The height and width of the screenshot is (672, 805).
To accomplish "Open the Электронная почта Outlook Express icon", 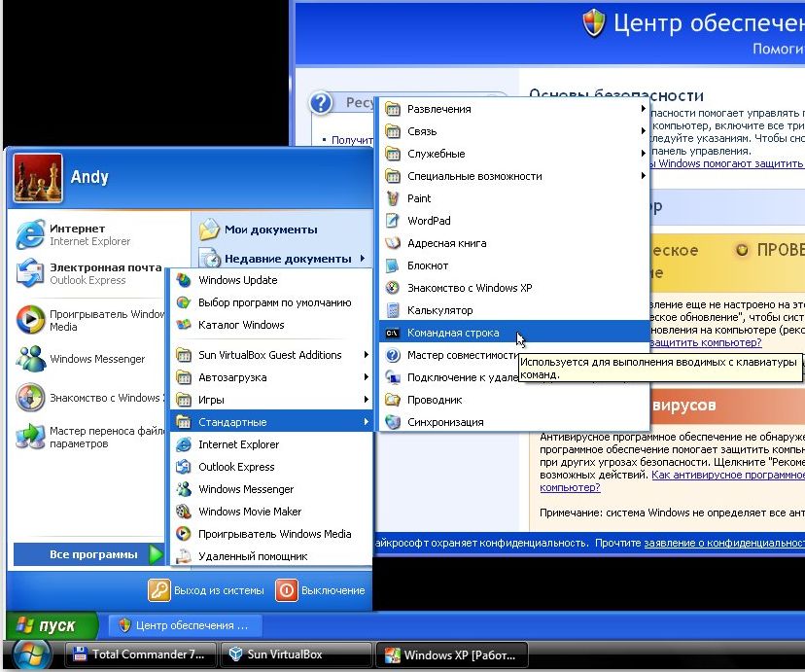I will 30,272.
